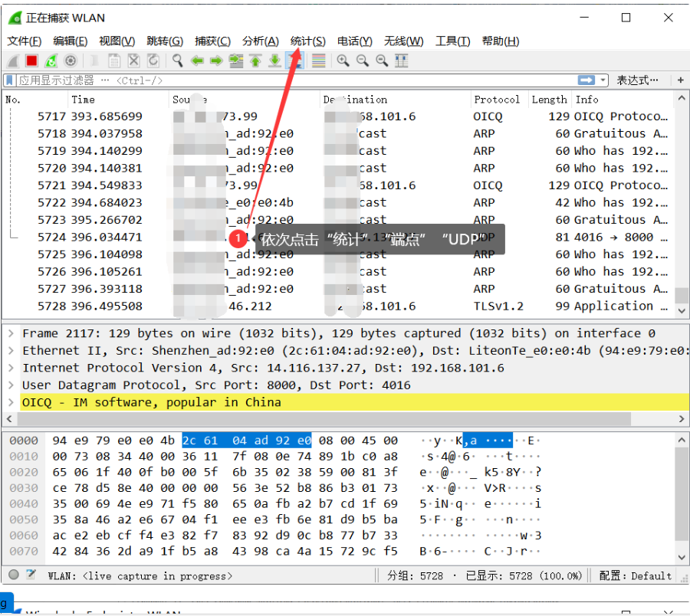Add a filter button with the plus
This screenshot has height=616, width=690.
680,80
